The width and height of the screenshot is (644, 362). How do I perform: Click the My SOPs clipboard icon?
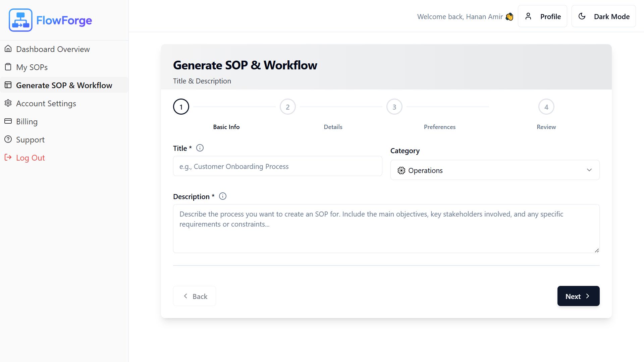8,67
